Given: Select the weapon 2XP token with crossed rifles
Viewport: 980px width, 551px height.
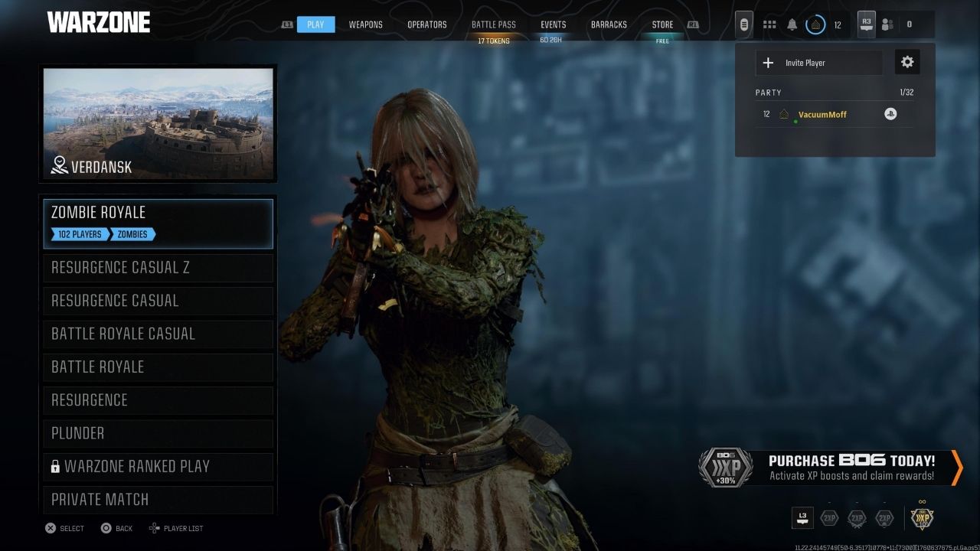Looking at the screenshot, I should pyautogui.click(x=857, y=518).
